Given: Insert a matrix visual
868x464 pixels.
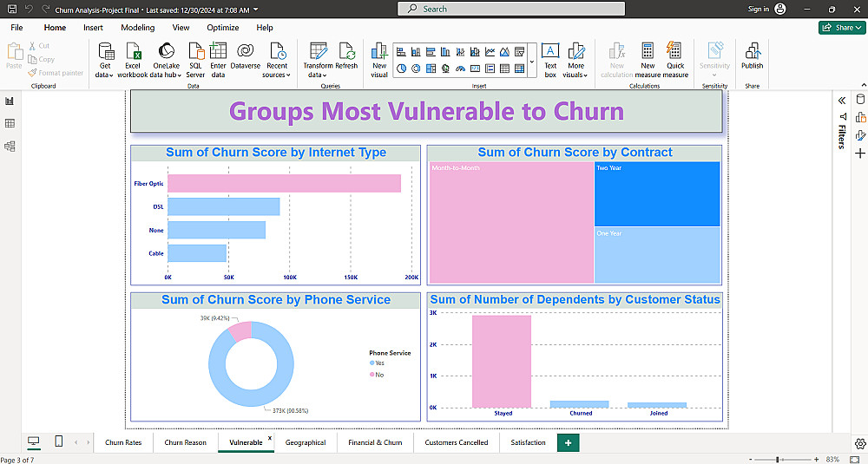Looking at the screenshot, I should tap(519, 69).
